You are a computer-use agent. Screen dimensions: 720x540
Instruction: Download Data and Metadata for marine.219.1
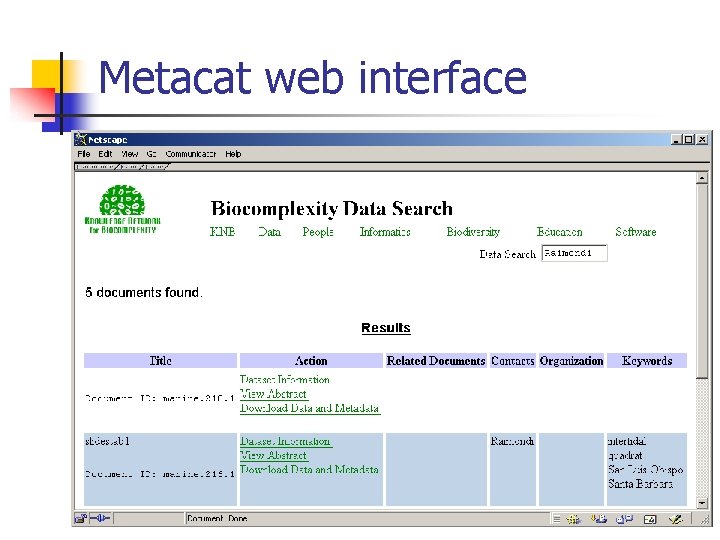tap(309, 470)
